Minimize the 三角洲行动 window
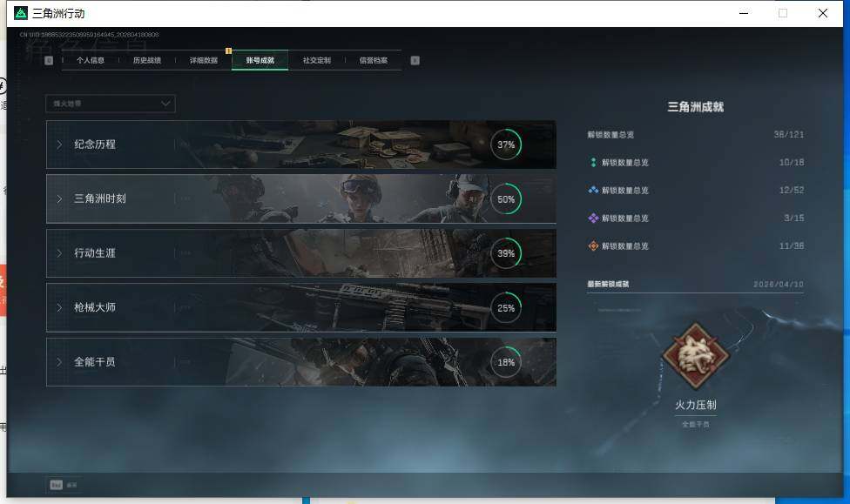Viewport: 850px width, 504px height. pyautogui.click(x=744, y=13)
